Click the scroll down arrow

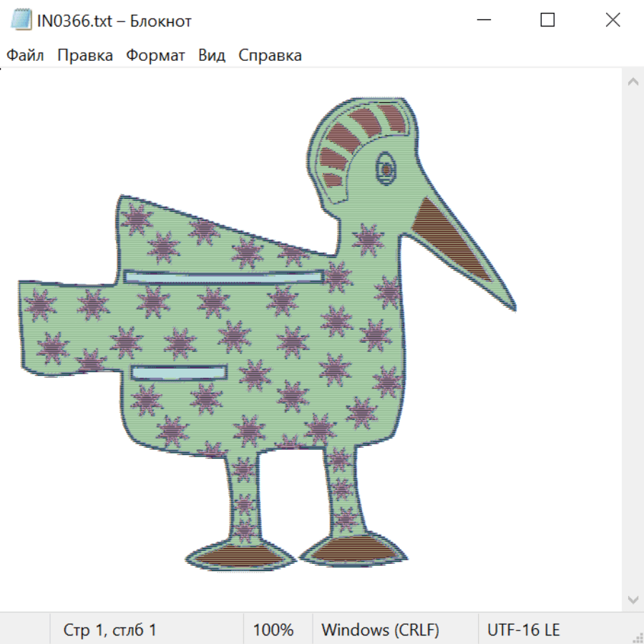633,599
